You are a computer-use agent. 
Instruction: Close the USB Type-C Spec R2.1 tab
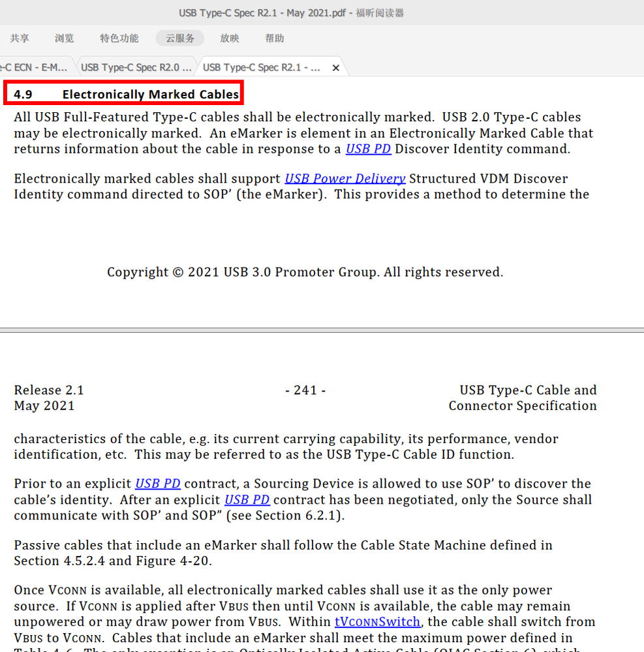click(x=336, y=68)
